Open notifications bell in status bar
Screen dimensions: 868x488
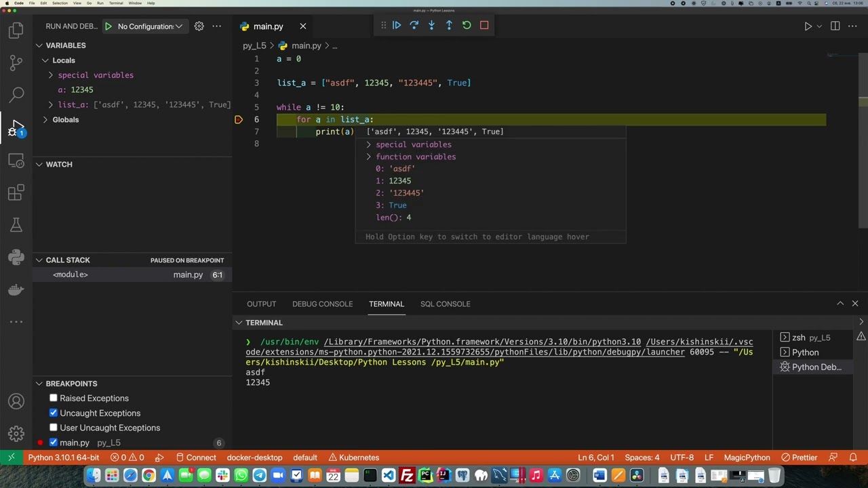pyautogui.click(x=853, y=457)
